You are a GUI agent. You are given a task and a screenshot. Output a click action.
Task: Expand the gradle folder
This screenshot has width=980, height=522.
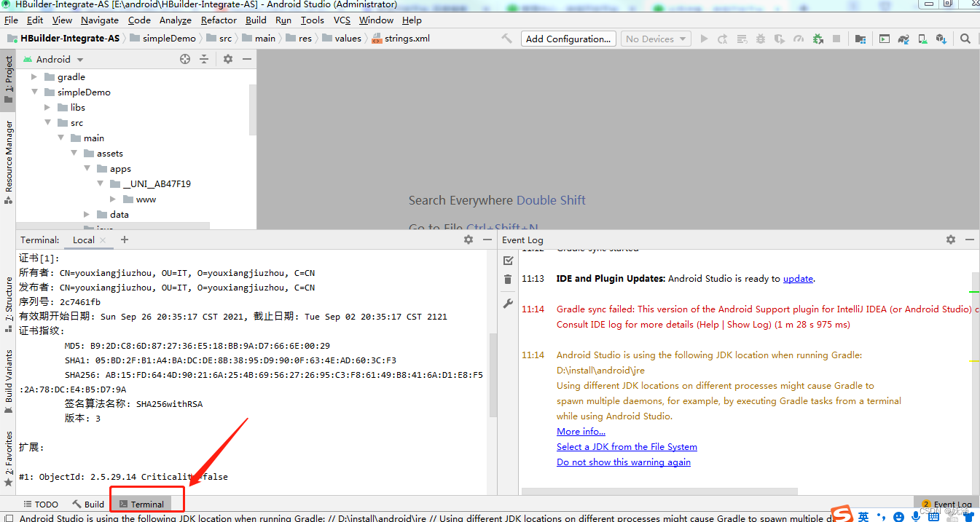(34, 77)
